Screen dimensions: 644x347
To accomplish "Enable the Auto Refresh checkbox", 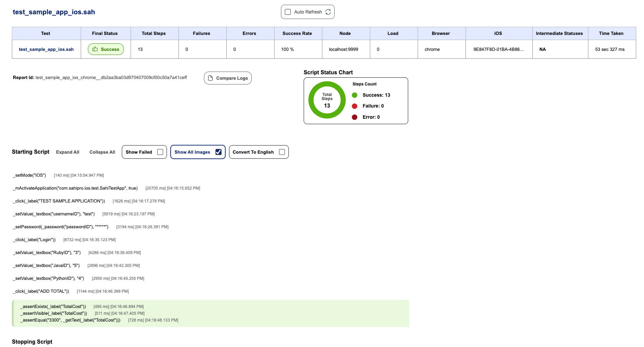I will point(288,12).
